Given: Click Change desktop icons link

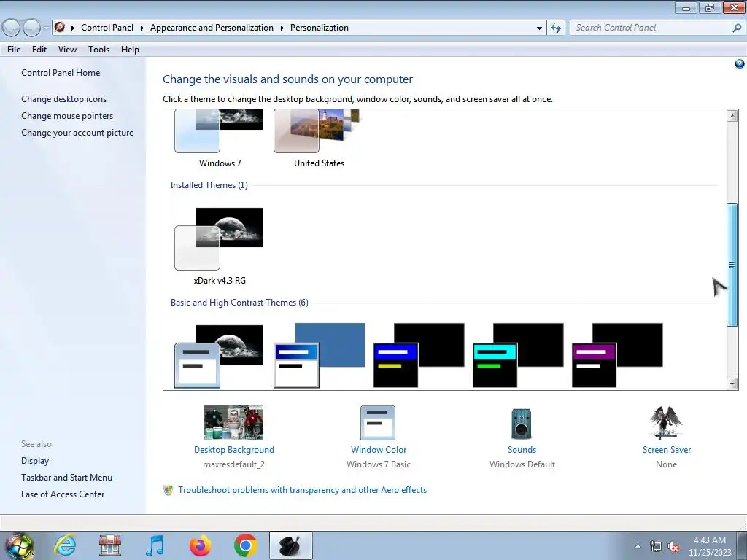Looking at the screenshot, I should tap(64, 99).
